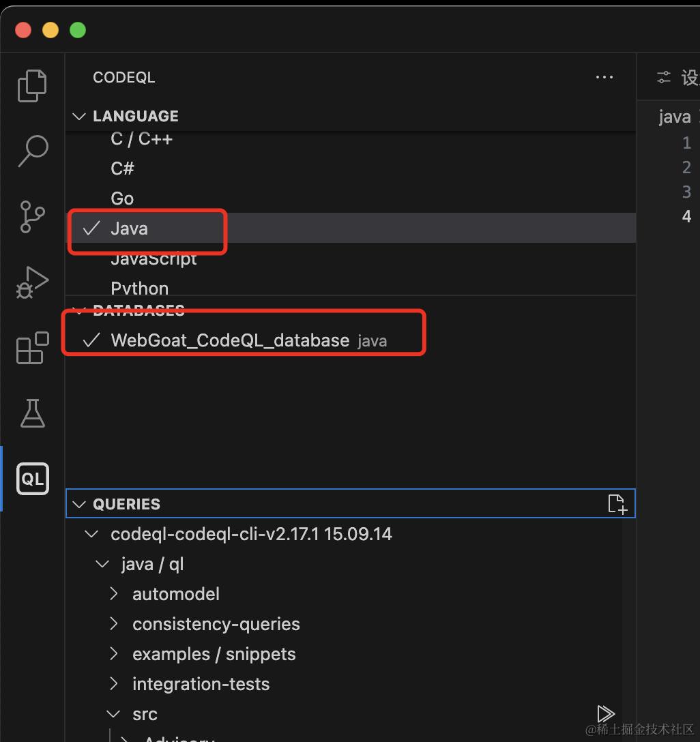Click line number 4 in the editor

686,216
